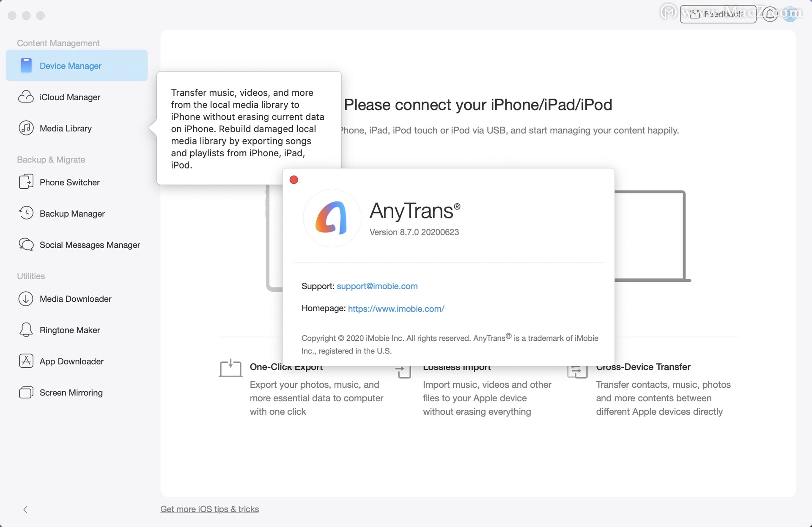812x527 pixels.
Task: Select Social Messages Manager
Action: [x=89, y=245]
